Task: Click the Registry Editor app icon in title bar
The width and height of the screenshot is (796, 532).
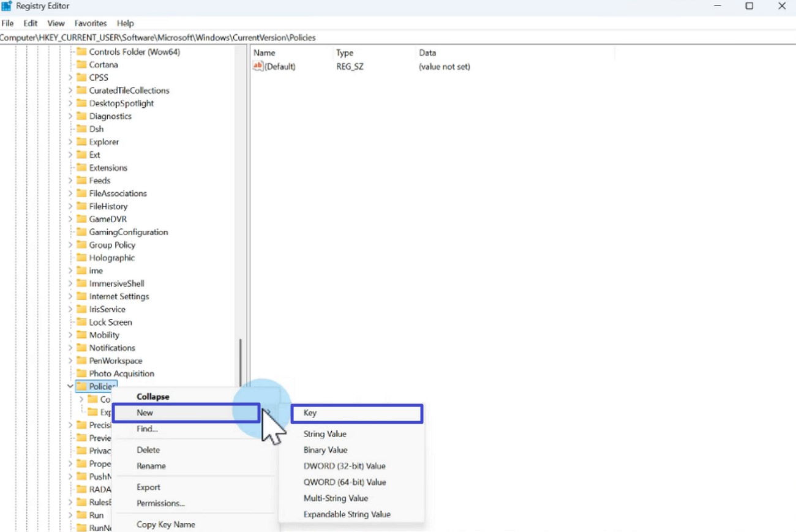Action: point(7,6)
